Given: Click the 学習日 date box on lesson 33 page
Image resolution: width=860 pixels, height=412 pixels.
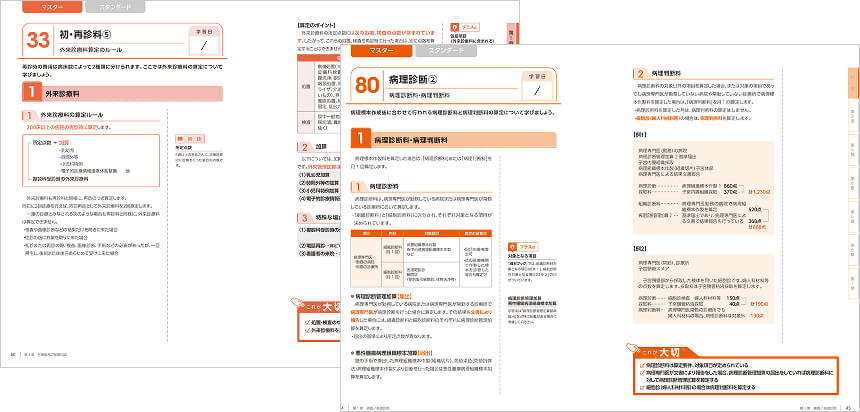Looking at the screenshot, I should (x=204, y=40).
